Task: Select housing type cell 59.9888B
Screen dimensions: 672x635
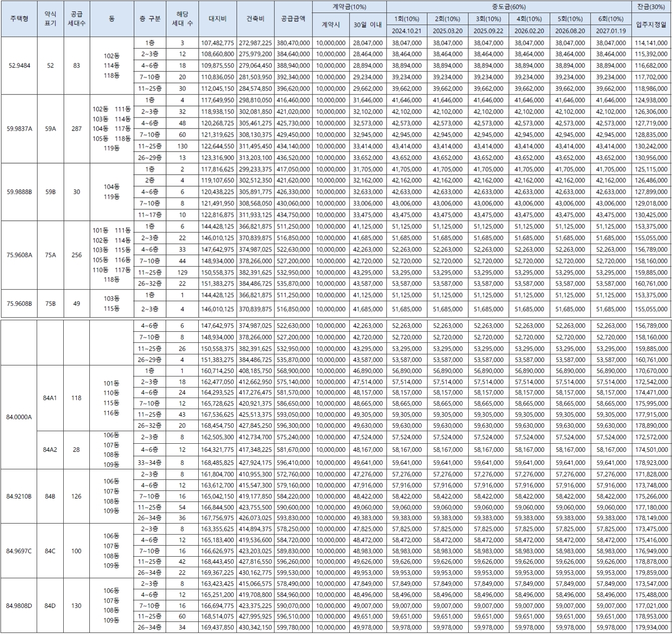Action: [x=19, y=192]
